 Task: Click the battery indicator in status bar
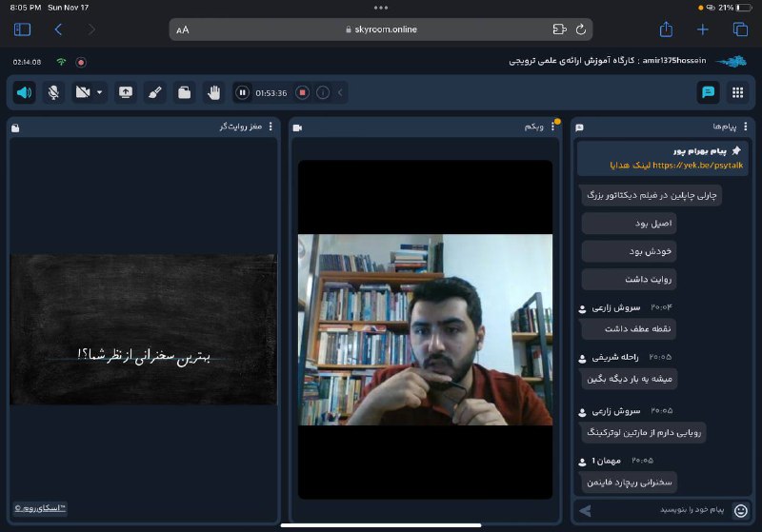click(744, 8)
